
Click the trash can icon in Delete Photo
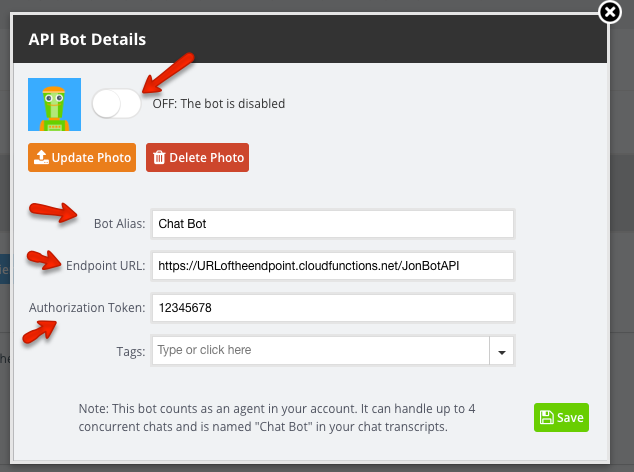tap(159, 157)
